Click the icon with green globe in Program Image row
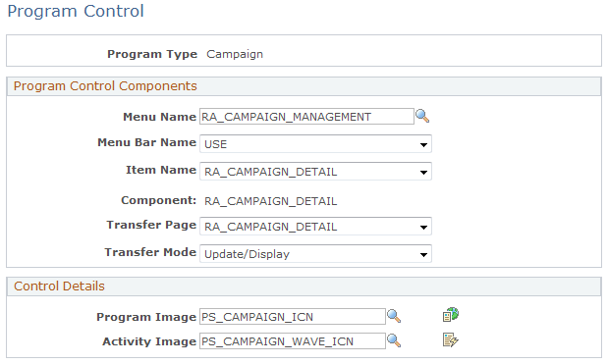This screenshot has height=364, width=608. point(451,315)
